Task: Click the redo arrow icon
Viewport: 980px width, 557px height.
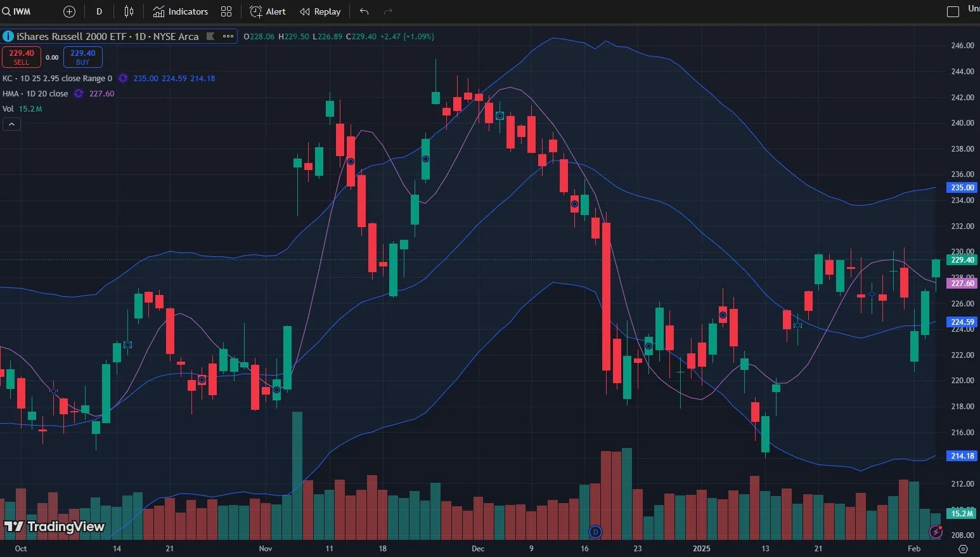Action: pyautogui.click(x=389, y=11)
